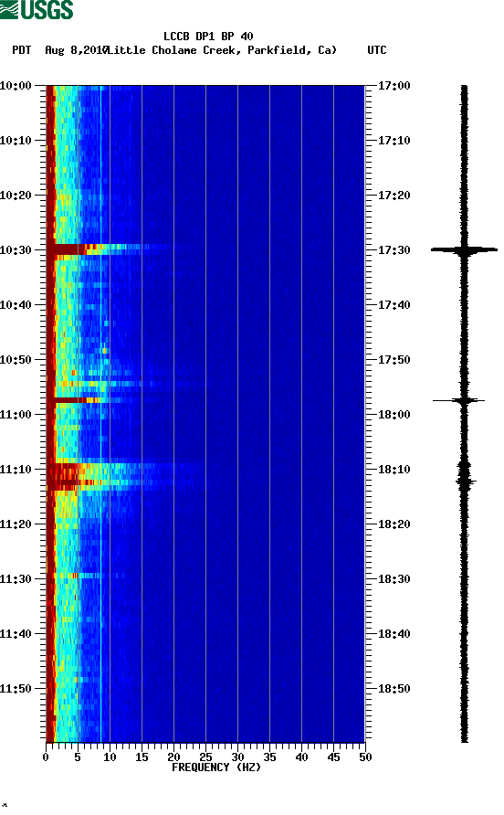Click the '17:50' UTC time label
504x815 pixels.
pos(394,360)
